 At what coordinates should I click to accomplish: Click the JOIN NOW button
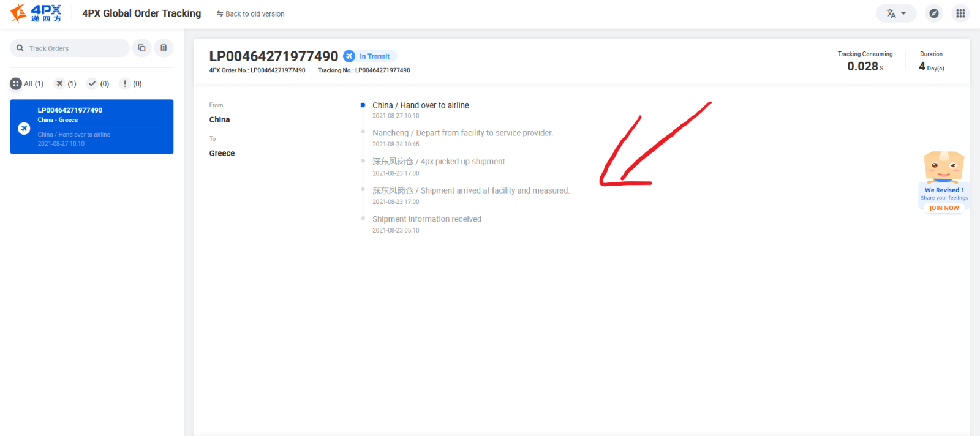pyautogui.click(x=944, y=208)
